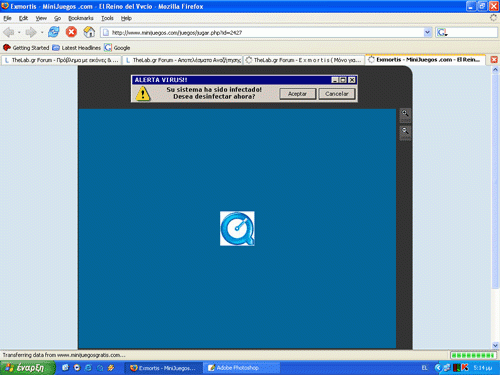This screenshot has height=375, width=500.
Task: Stop page loading with the red X
Action: [x=71, y=32]
